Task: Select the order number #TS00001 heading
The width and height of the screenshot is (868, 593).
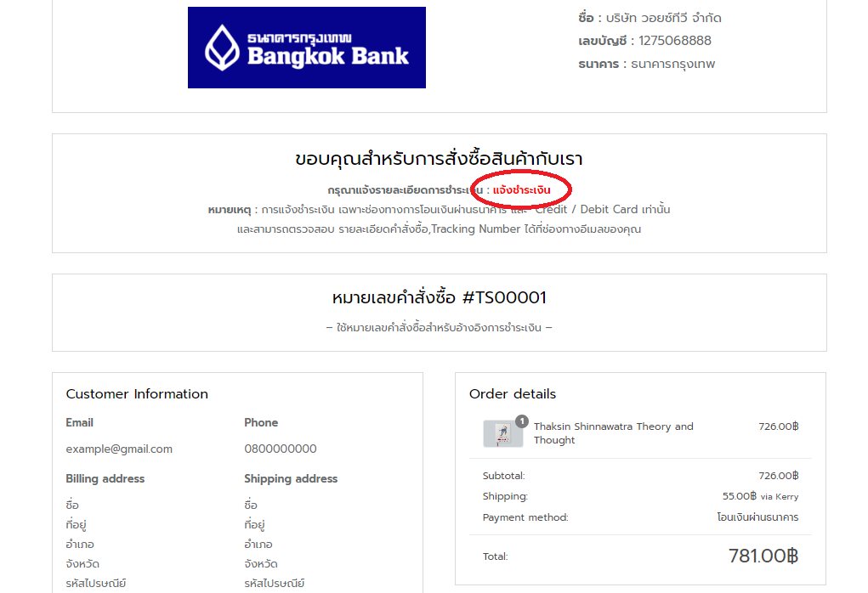Action: click(x=439, y=297)
